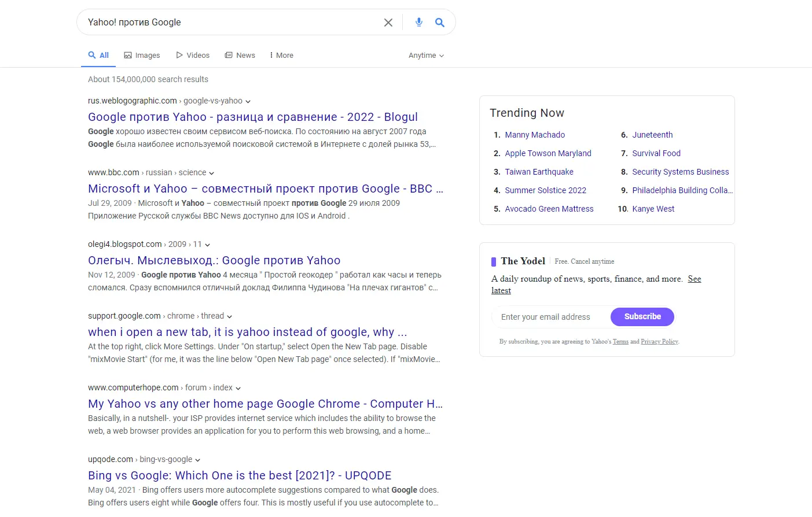Open trending topic Taiwan Earthquake
This screenshot has width=812, height=517.
tap(539, 172)
